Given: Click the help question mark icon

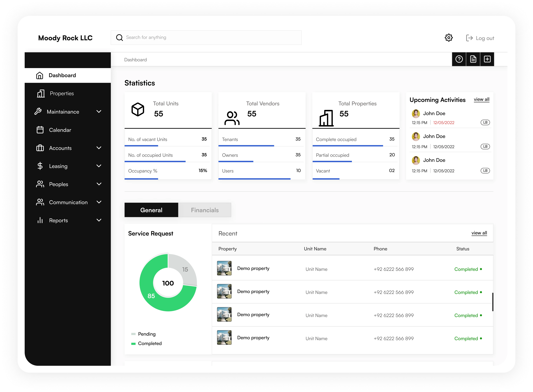Looking at the screenshot, I should coord(459,59).
